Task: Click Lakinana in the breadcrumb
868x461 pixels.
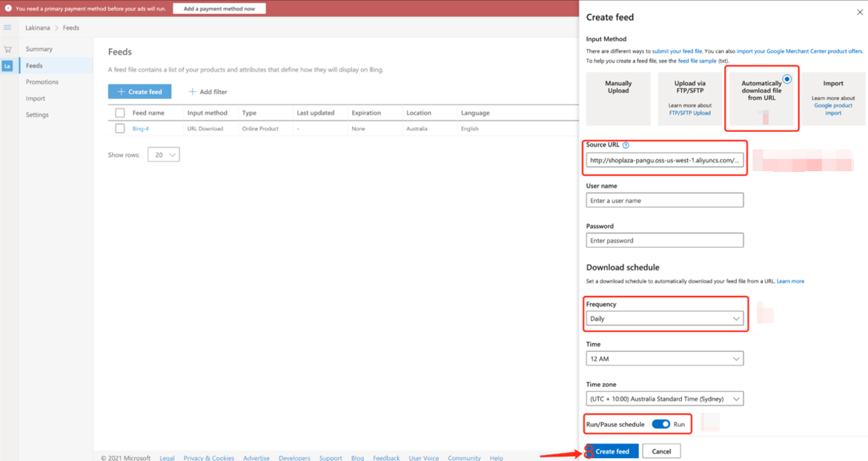Action: [x=38, y=27]
